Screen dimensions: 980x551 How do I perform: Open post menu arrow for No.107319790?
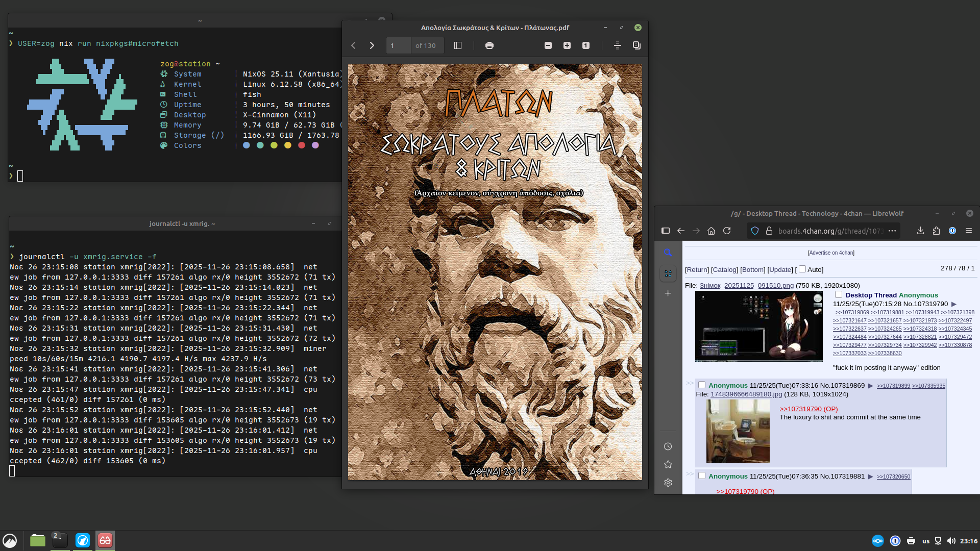tap(954, 304)
